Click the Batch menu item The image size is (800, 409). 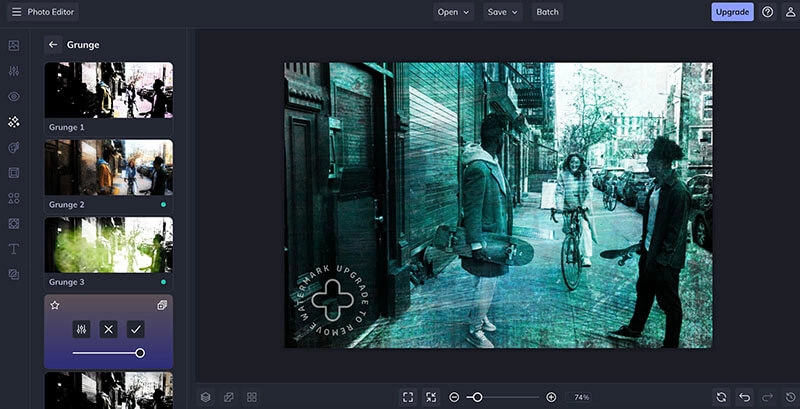pos(547,12)
